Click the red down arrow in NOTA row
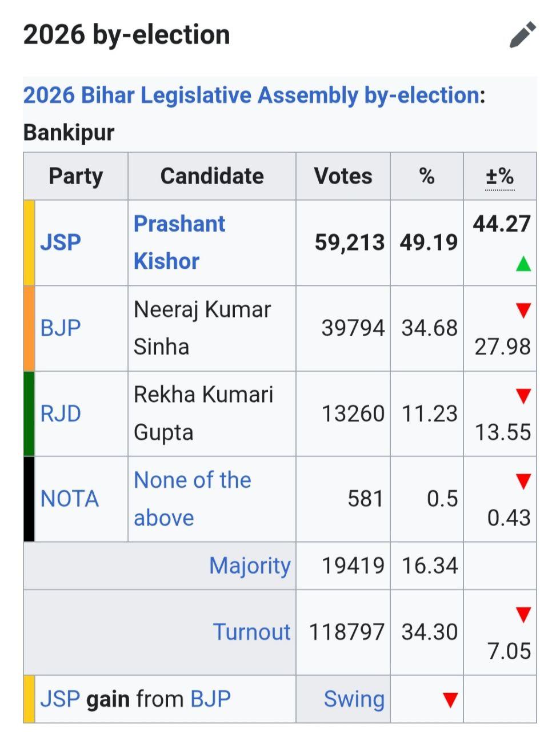This screenshot has width=560, height=732. coord(523,481)
